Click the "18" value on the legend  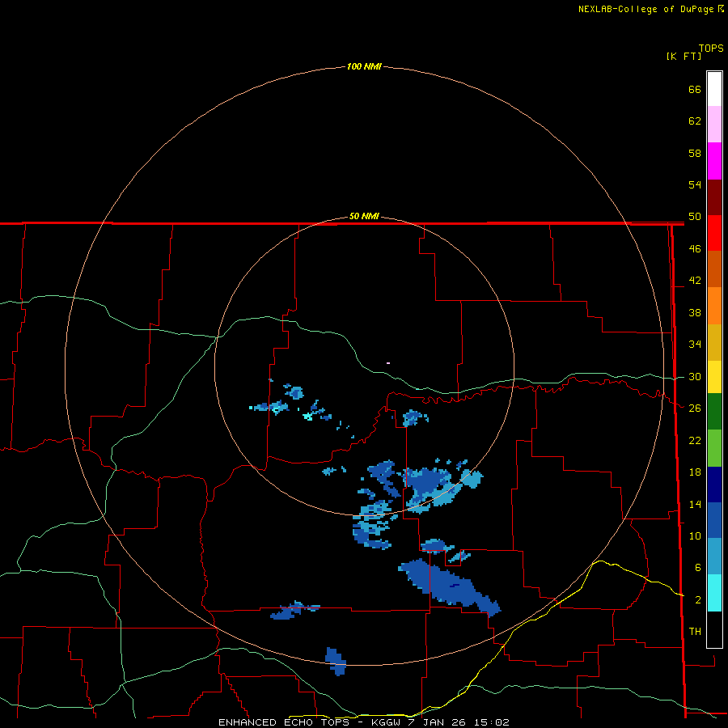(x=695, y=472)
